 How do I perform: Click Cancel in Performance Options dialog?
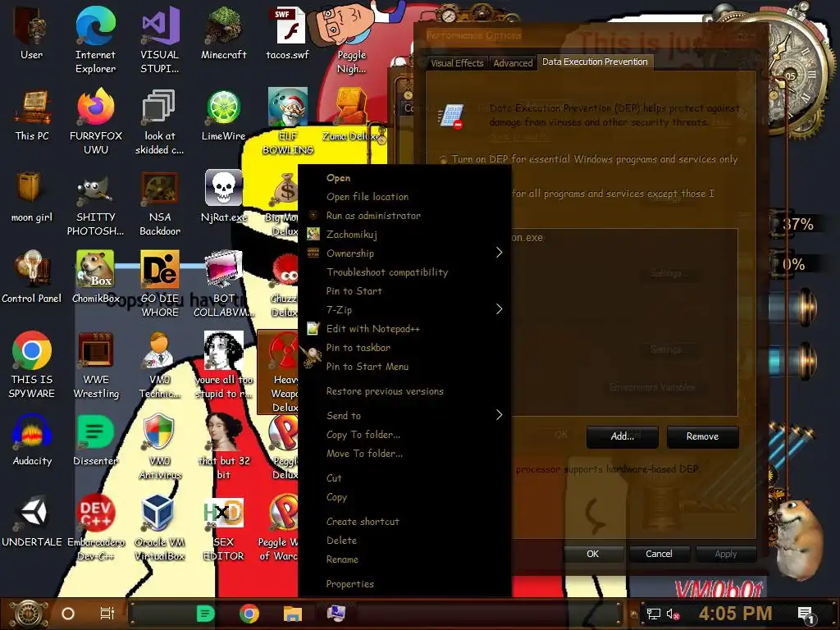pyautogui.click(x=659, y=554)
